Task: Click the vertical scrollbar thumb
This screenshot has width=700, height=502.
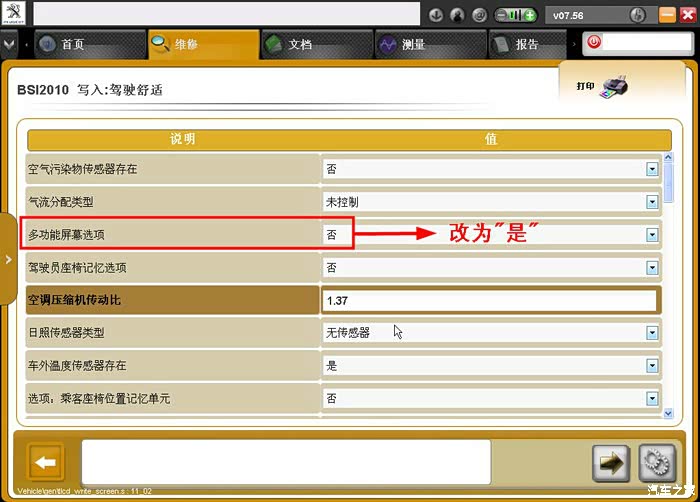Action: [668, 182]
